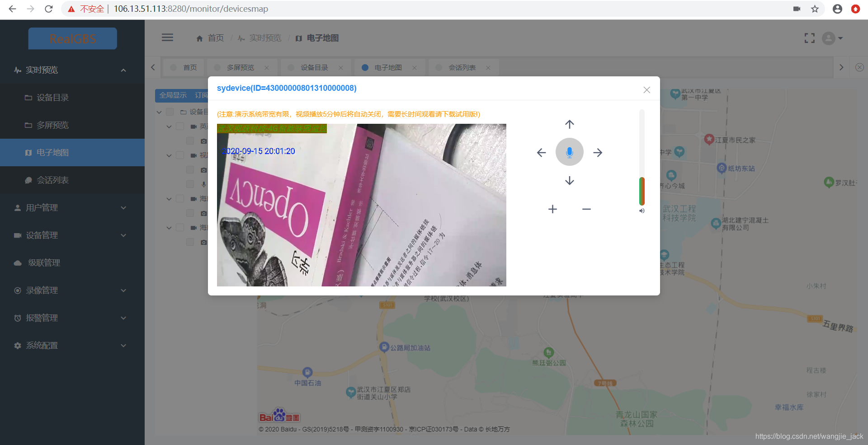Collapse the 视 device tree node
The width and height of the screenshot is (868, 445).
click(x=169, y=155)
